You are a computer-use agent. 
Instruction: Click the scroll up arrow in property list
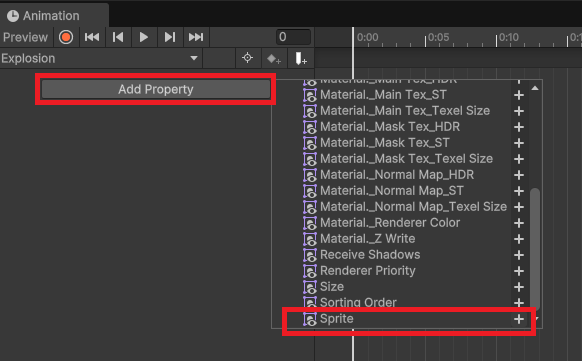pyautogui.click(x=535, y=88)
